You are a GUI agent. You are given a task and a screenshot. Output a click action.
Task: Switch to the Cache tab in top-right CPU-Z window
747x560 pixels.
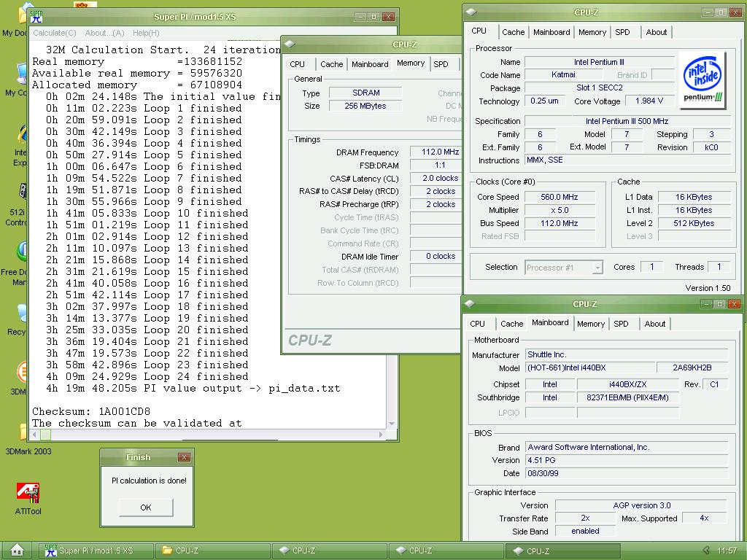click(513, 32)
